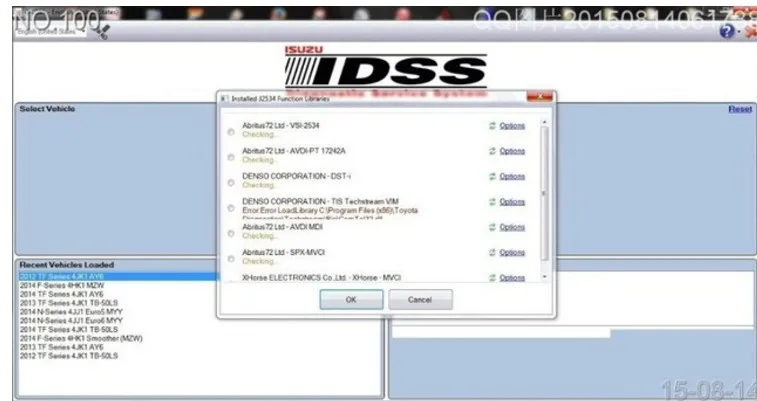Open Options for Abritus72 SPX-MVCI
Screen dimensions: 757x401
pos(512,252)
